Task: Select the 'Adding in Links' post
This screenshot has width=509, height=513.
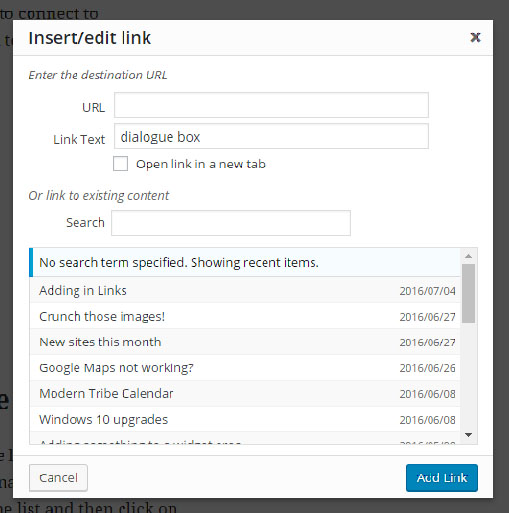Action: pyautogui.click(x=245, y=290)
